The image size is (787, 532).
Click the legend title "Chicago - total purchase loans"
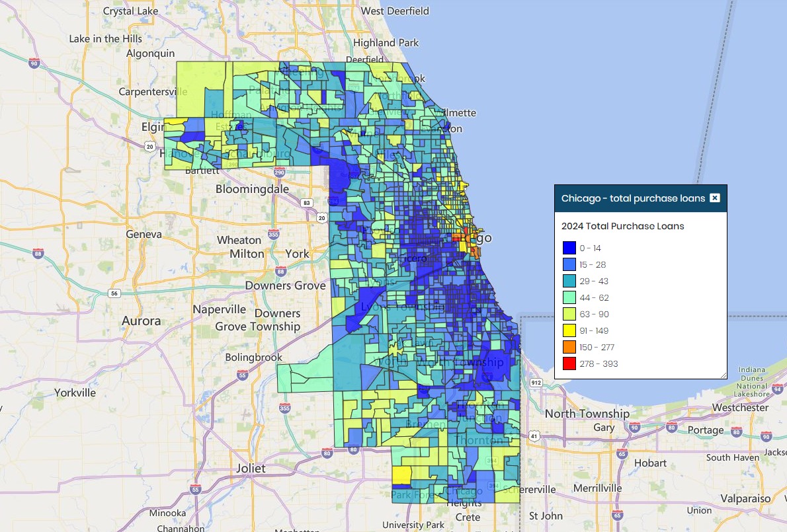point(633,198)
